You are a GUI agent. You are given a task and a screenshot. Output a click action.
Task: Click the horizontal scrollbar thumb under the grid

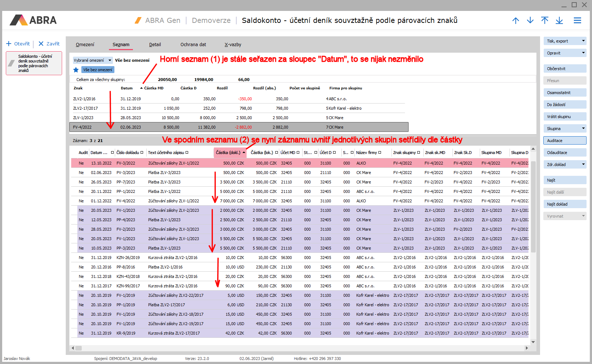[x=78, y=348]
